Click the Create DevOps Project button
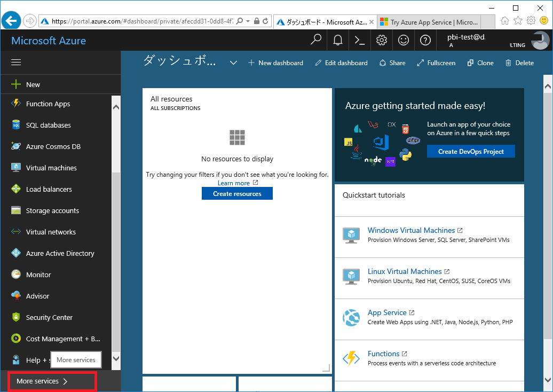 (471, 151)
